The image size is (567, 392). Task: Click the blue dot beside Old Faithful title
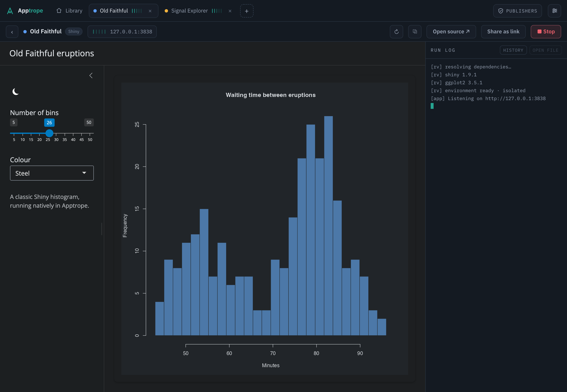pyautogui.click(x=25, y=32)
